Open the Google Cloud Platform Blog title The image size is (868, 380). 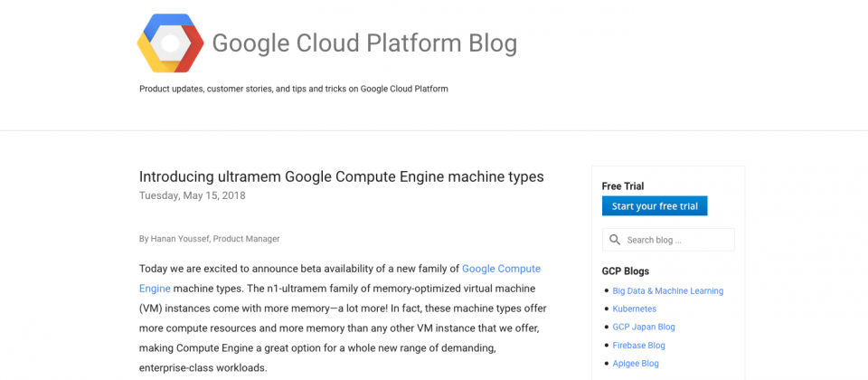(x=364, y=43)
